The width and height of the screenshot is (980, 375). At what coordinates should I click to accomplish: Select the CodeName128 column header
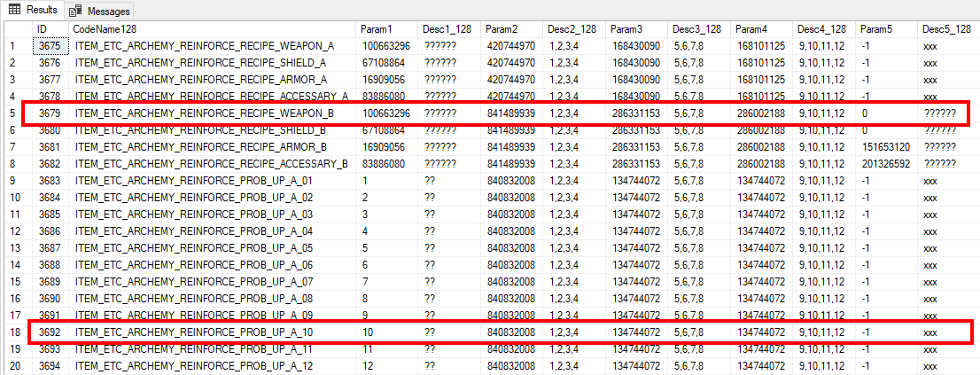click(214, 29)
